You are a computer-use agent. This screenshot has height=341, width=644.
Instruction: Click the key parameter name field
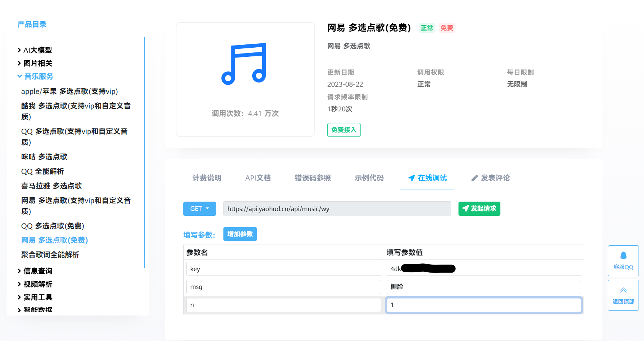click(x=284, y=269)
